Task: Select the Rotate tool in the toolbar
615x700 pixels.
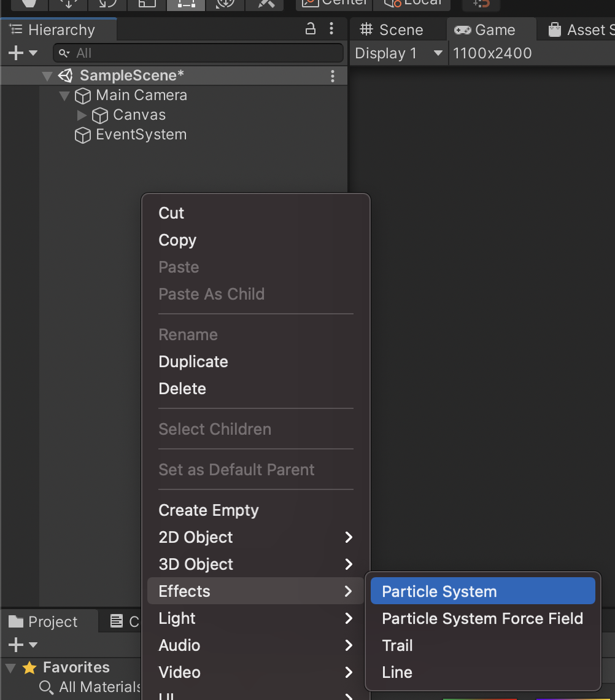Action: 107,3
